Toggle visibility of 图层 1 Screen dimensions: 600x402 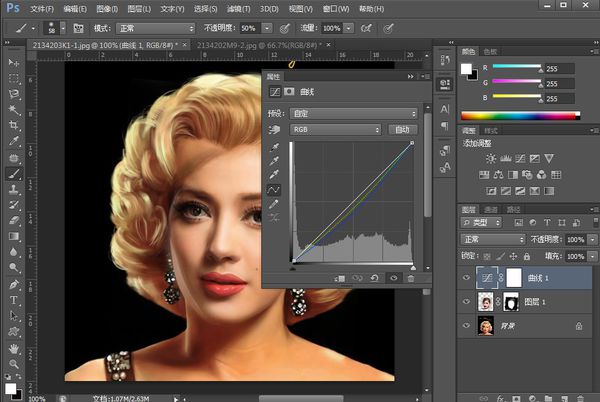468,302
